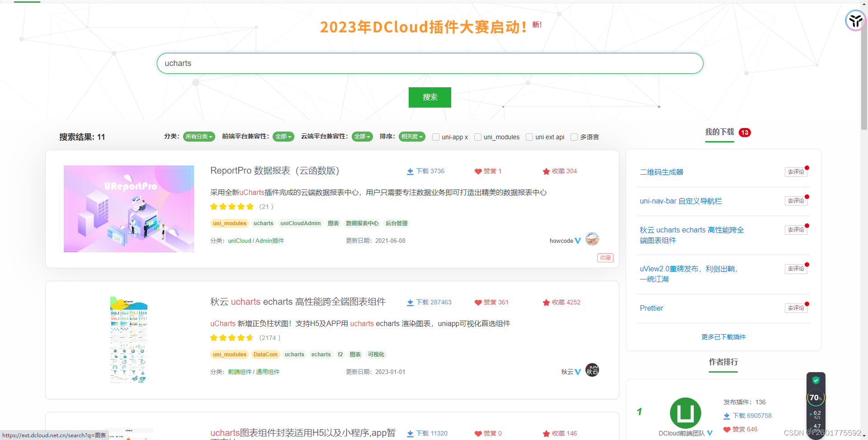Image resolution: width=868 pixels, height=440 pixels.
Task: Click the 70% circular progress widget
Action: 816,397
